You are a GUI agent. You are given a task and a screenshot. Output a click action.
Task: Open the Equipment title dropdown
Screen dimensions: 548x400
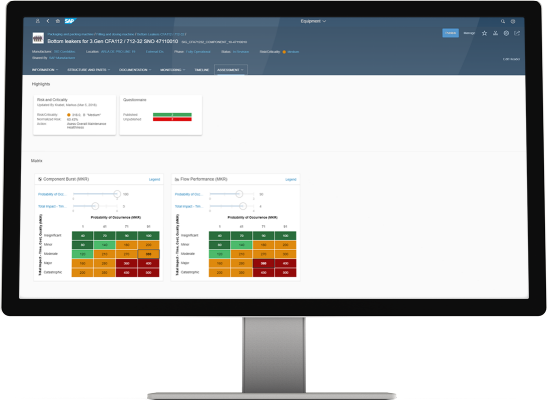pos(313,21)
